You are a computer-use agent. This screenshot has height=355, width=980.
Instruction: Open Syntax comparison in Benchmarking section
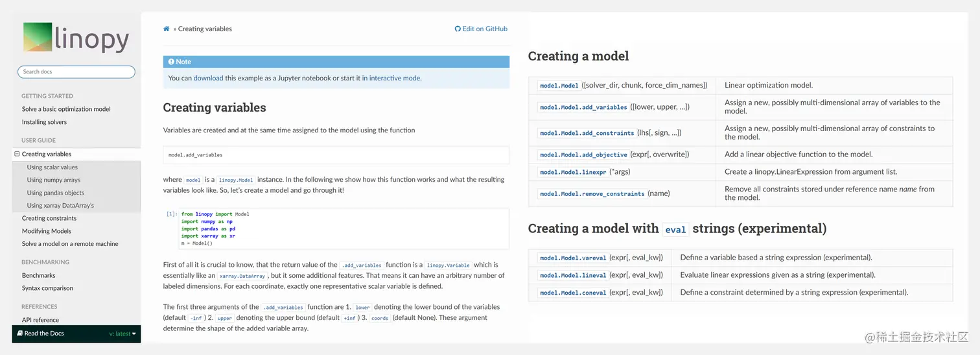click(47, 288)
